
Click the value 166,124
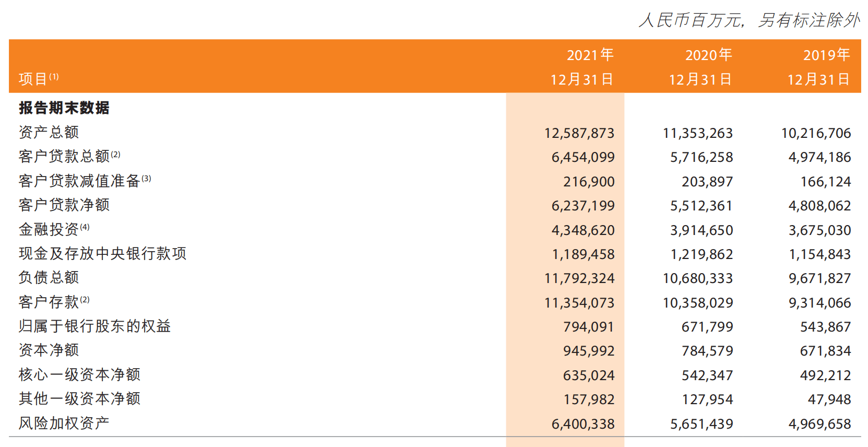[826, 182]
